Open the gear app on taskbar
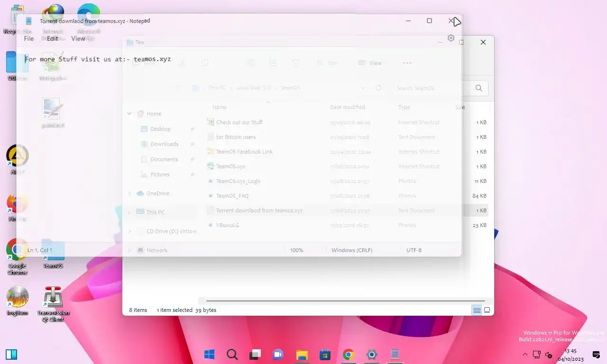 tap(371, 355)
